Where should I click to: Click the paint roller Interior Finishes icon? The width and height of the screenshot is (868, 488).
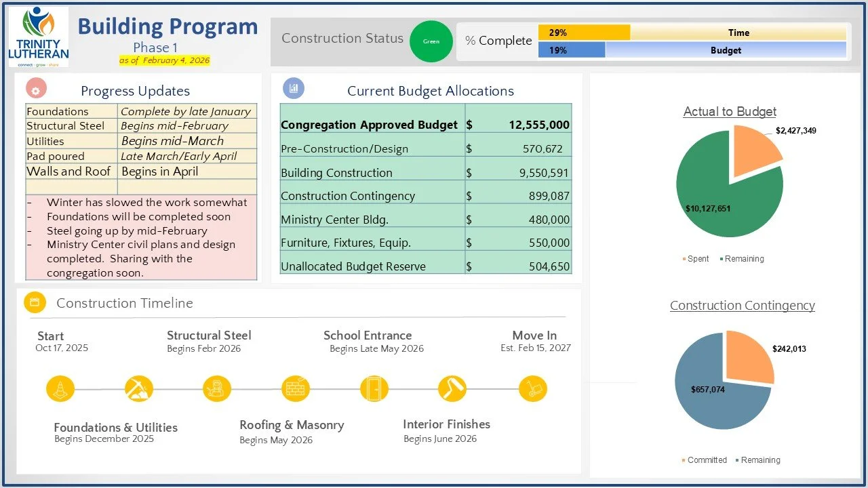[452, 388]
